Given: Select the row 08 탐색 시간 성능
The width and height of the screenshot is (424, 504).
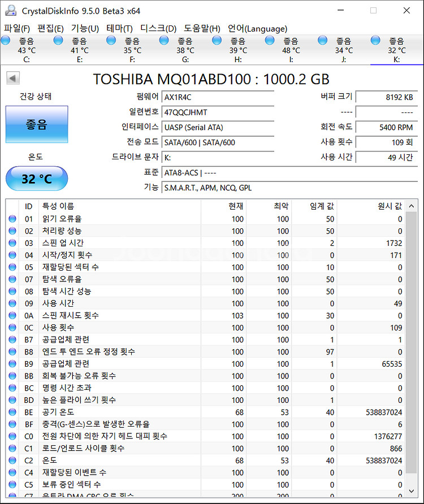Looking at the screenshot, I should pos(206,292).
